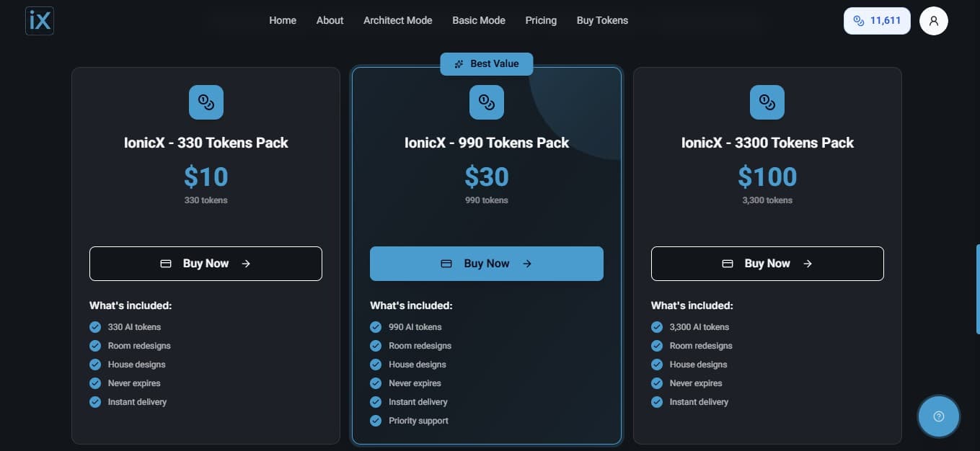Image resolution: width=980 pixels, height=451 pixels.
Task: Open the Pricing menu item
Action: pyautogui.click(x=541, y=20)
